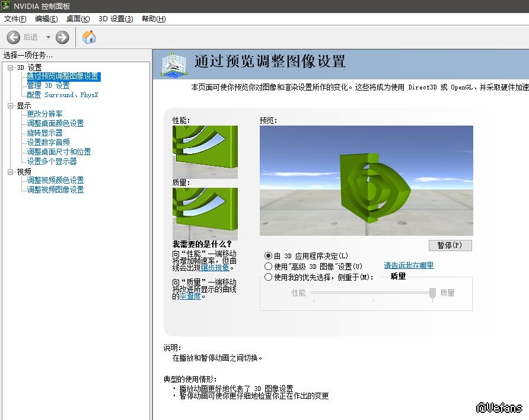The height and width of the screenshot is (420, 529).
Task: Click the 3D 设置 category label
Action: point(29,68)
